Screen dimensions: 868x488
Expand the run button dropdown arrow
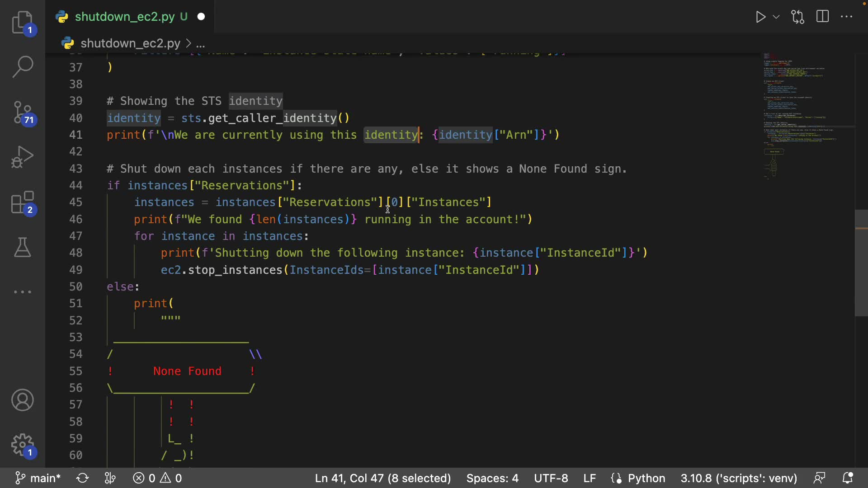click(776, 17)
